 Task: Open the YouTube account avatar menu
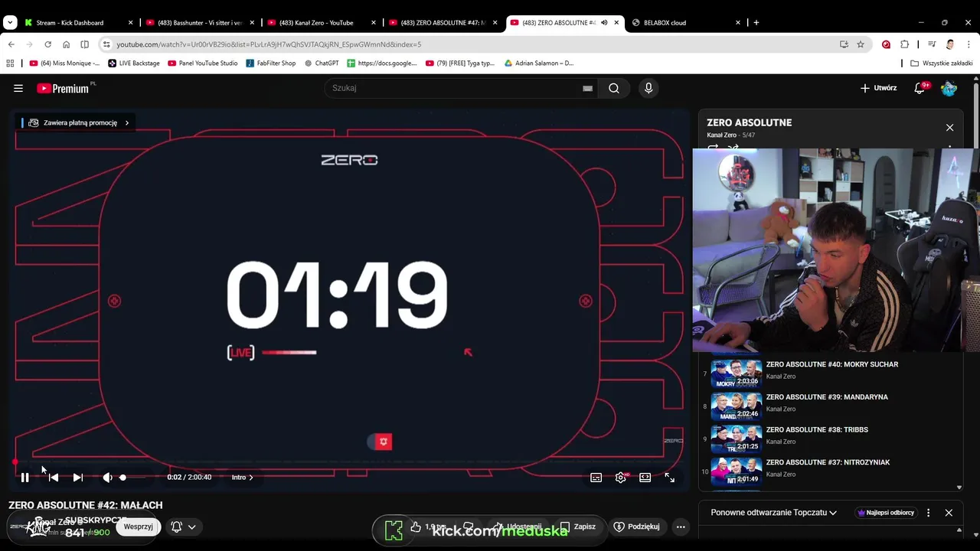click(x=949, y=88)
